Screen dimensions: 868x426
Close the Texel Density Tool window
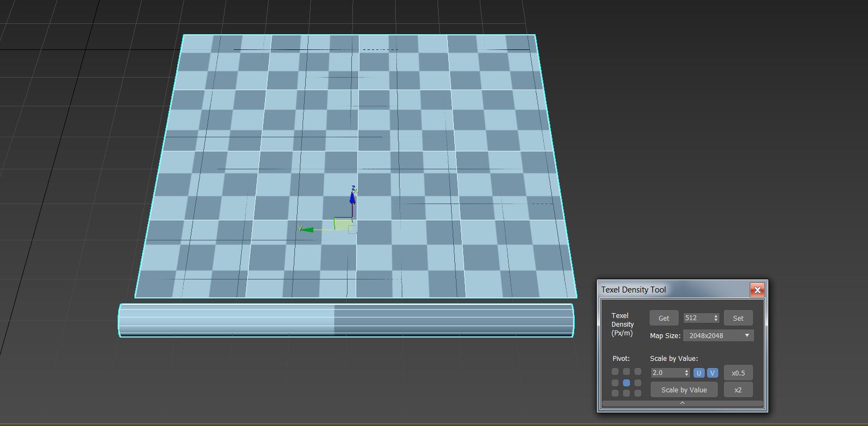tap(757, 290)
